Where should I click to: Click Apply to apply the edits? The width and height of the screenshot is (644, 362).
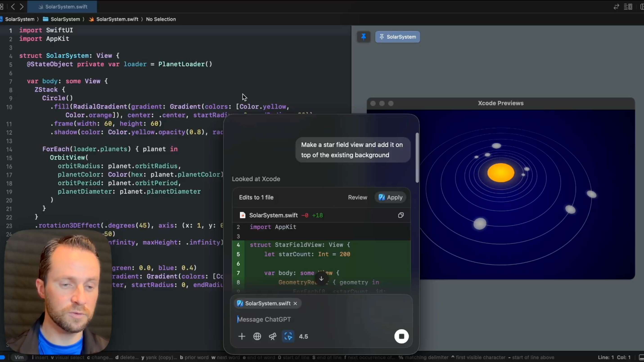coord(390,197)
